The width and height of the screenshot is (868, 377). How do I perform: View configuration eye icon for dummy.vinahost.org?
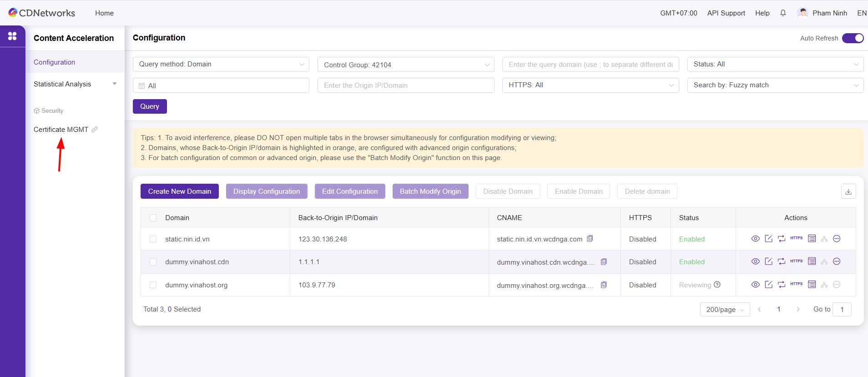pos(755,285)
